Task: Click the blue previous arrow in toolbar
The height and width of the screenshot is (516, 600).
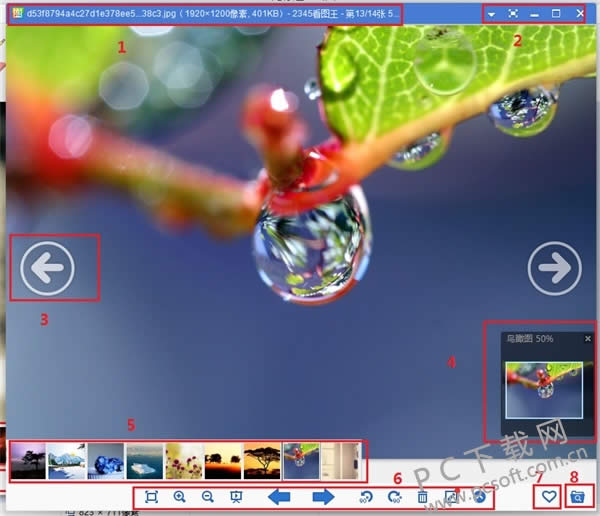Action: (x=279, y=497)
